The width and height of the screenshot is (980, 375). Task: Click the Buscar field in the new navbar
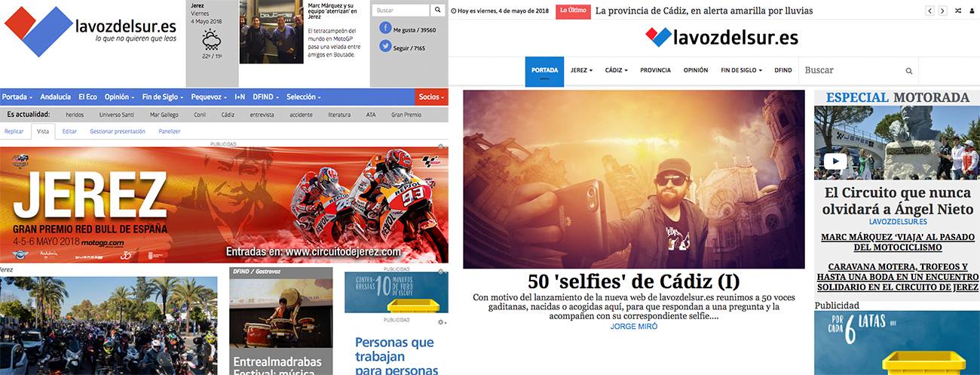850,70
